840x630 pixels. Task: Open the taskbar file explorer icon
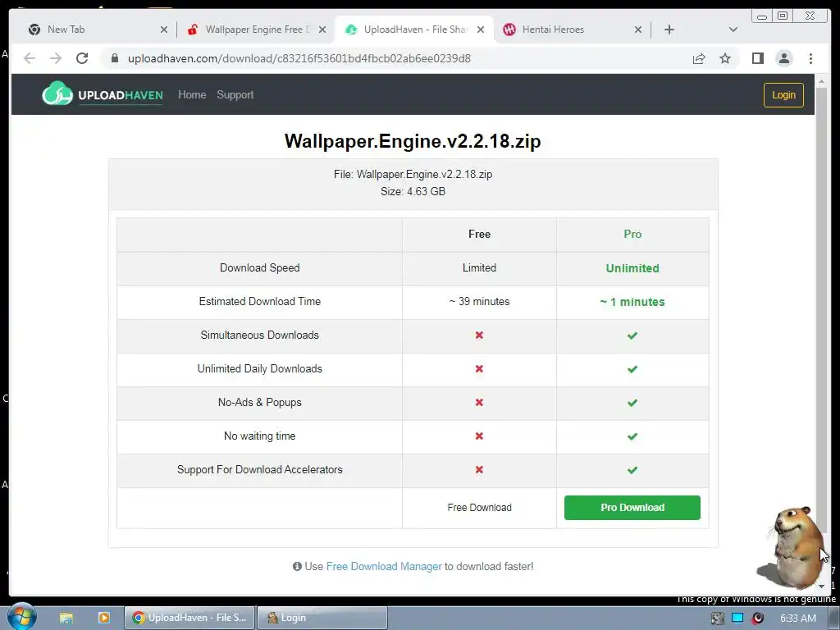[66, 618]
